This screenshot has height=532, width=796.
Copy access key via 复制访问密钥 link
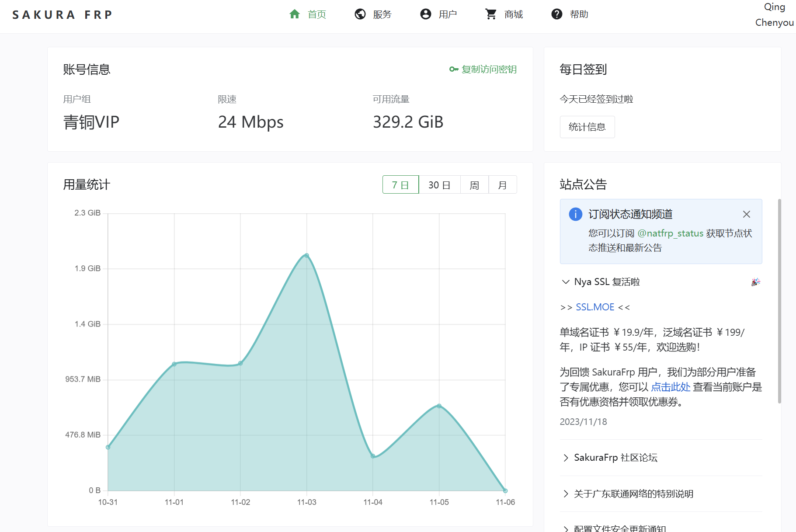[x=489, y=69]
